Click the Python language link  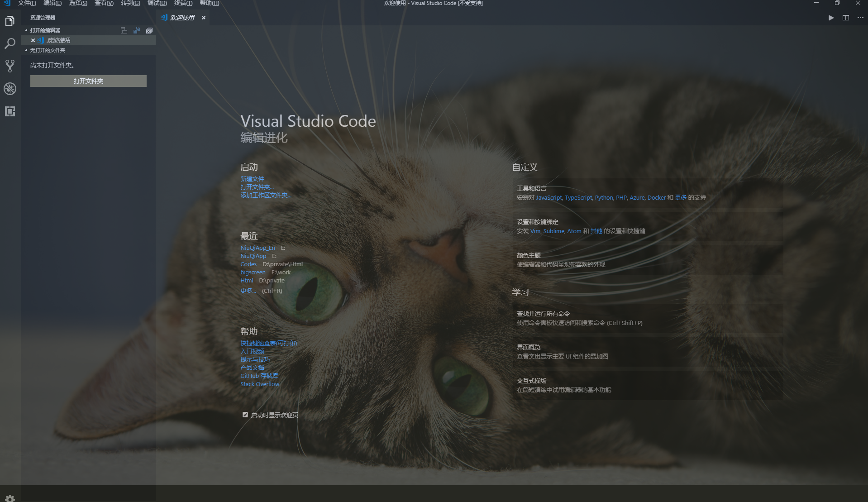[x=604, y=197]
